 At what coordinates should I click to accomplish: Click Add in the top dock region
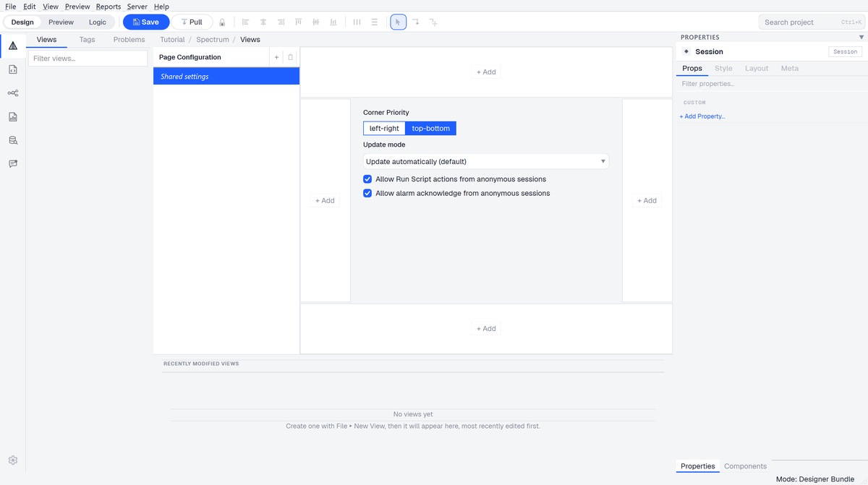[486, 72]
